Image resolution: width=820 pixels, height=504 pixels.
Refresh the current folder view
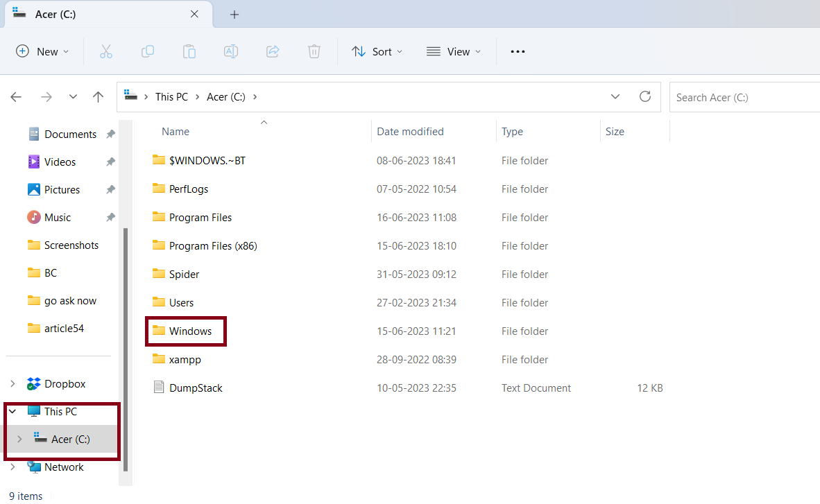point(645,96)
